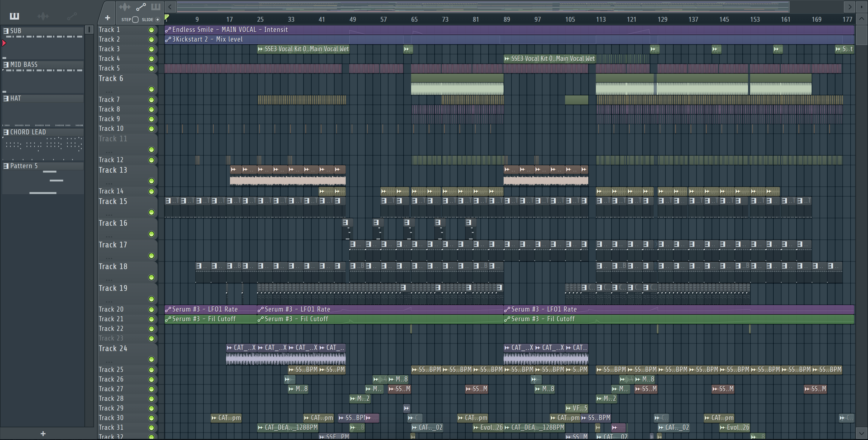This screenshot has width=868, height=440.
Task: Mute Track 19 with its green LED
Action: pyautogui.click(x=152, y=299)
